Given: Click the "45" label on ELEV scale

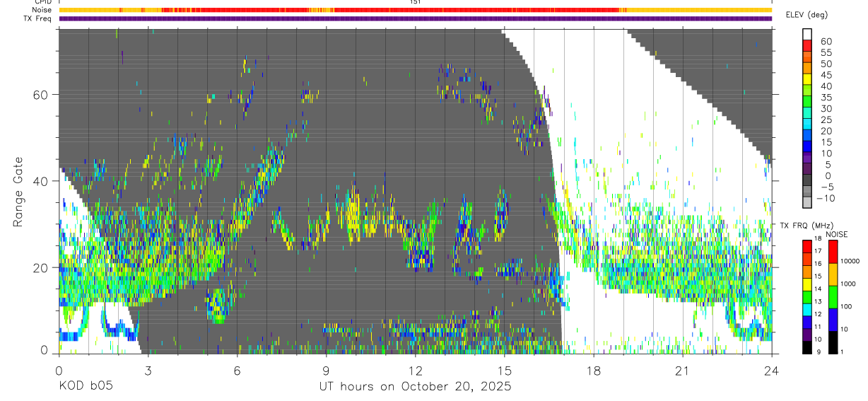Looking at the screenshot, I should pyautogui.click(x=826, y=75).
